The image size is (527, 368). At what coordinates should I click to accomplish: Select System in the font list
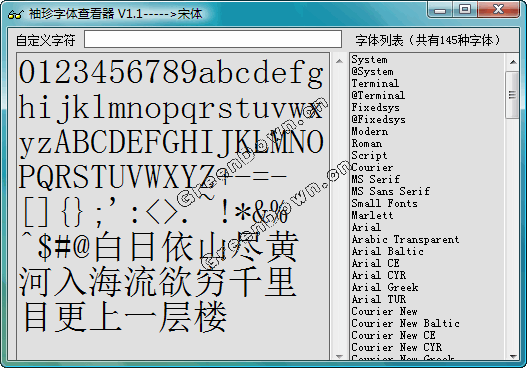[370, 59]
